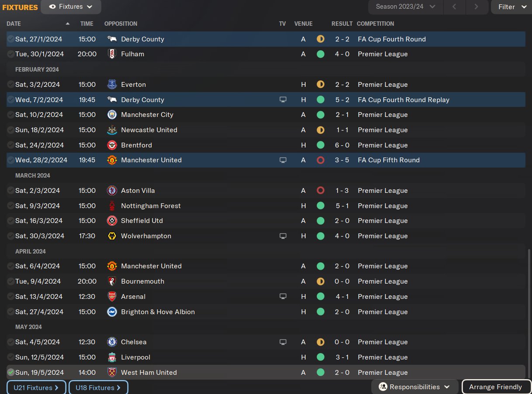Click the Arrange Friendly button

click(495, 387)
